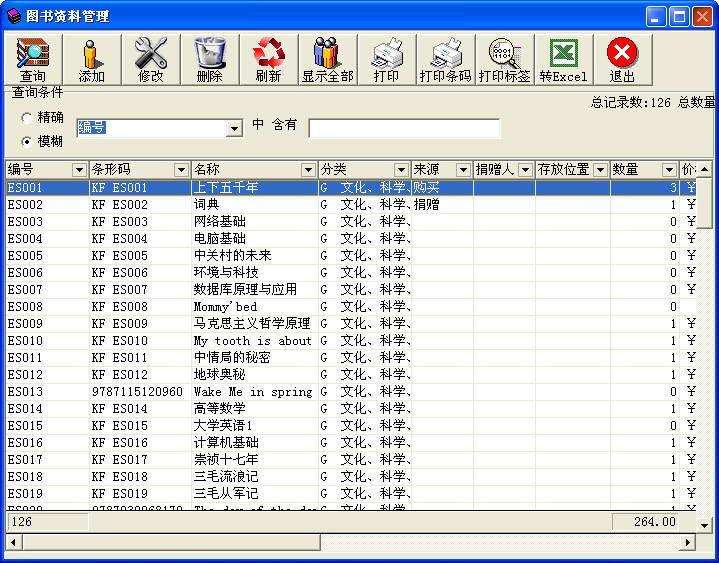Click the red 退出 exit icon

coord(623,60)
